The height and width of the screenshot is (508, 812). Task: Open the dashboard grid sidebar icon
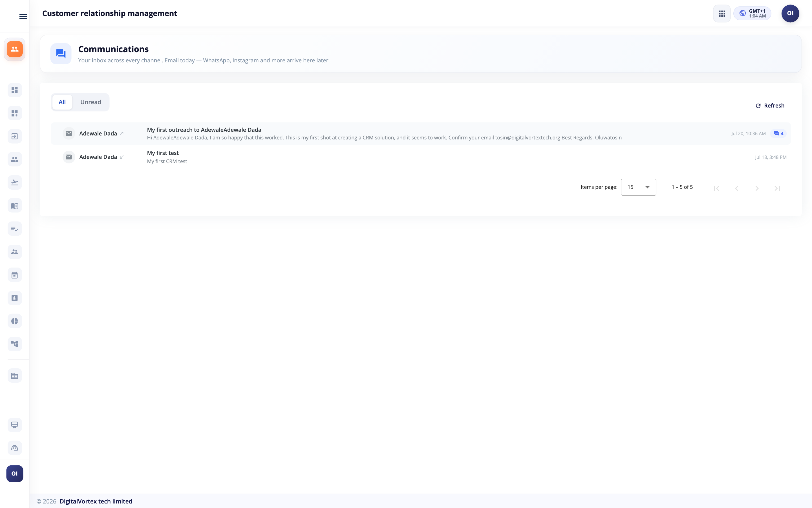(14, 90)
